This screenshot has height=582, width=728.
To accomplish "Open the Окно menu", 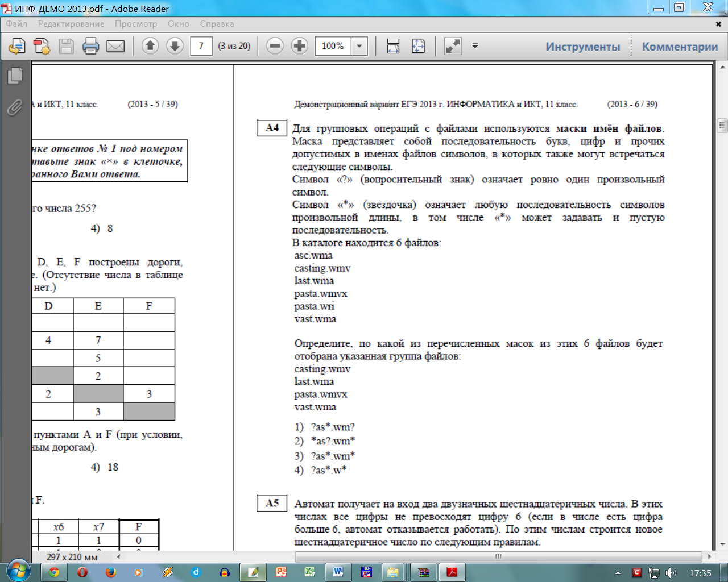I will tap(179, 24).
